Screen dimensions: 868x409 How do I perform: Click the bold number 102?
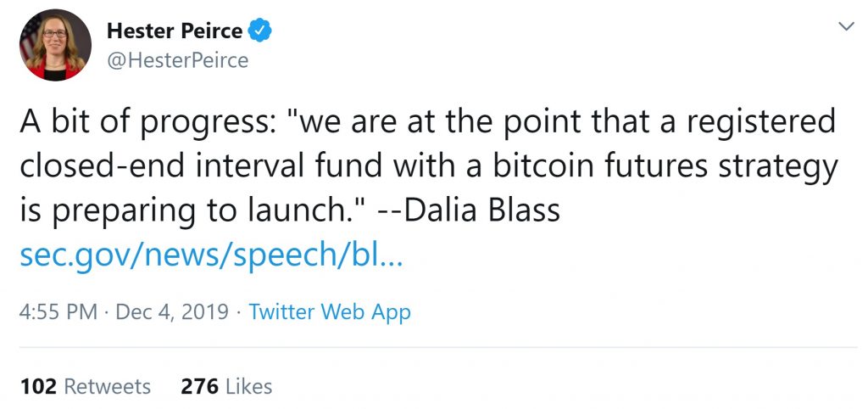pos(37,387)
